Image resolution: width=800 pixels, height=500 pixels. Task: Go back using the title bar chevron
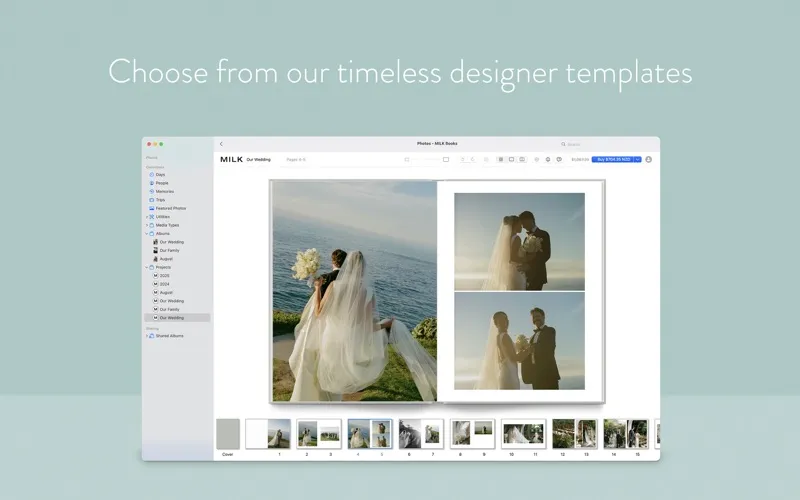coord(221,144)
